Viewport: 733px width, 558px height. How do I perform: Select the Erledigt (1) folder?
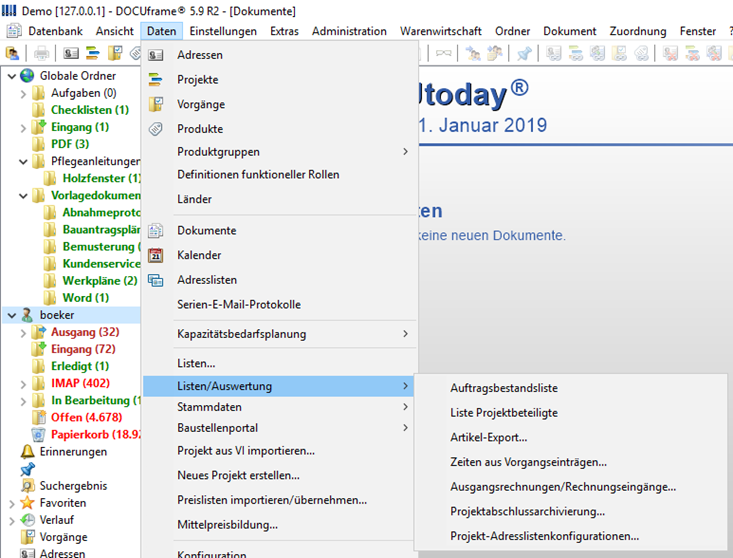point(80,366)
